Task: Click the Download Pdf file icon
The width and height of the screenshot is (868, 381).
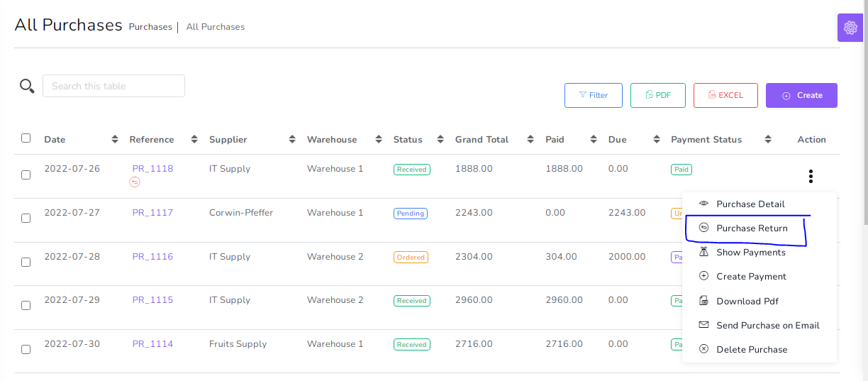Action: point(703,301)
